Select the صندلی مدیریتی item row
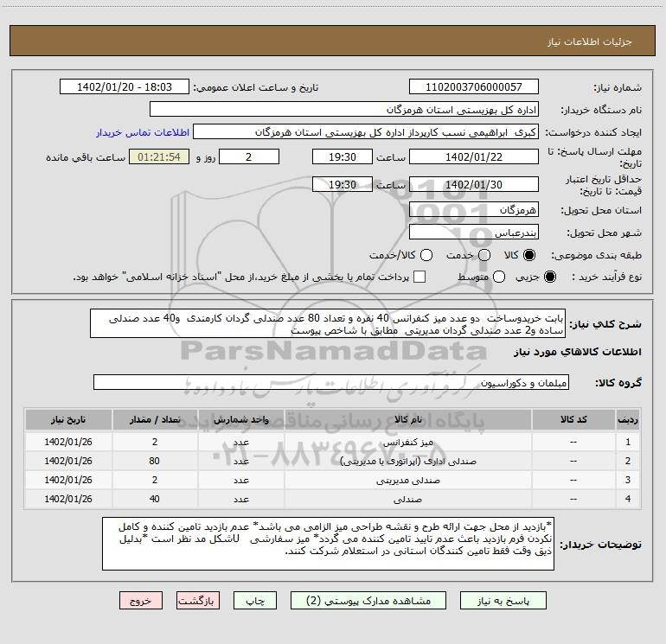The image size is (666, 644). tap(333, 480)
